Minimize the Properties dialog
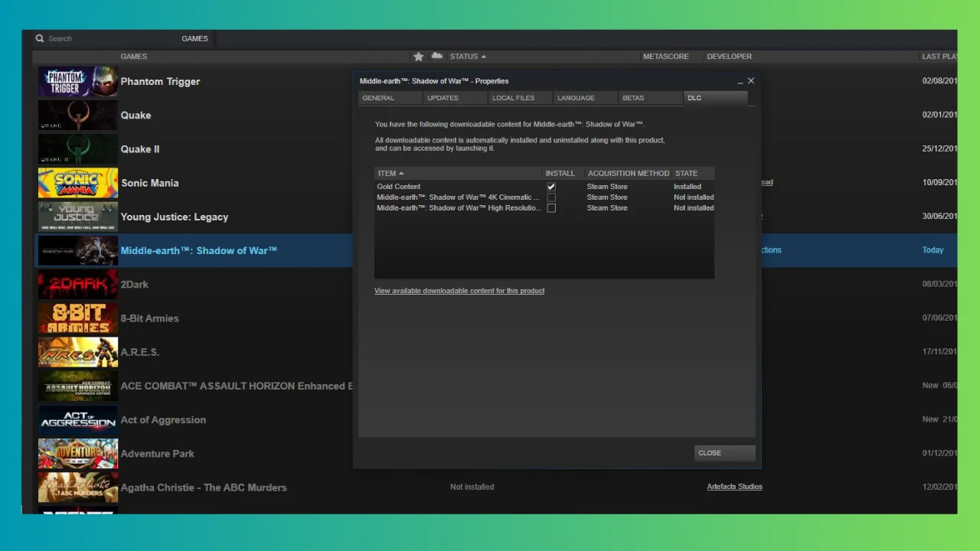The height and width of the screenshot is (551, 980). (x=740, y=81)
